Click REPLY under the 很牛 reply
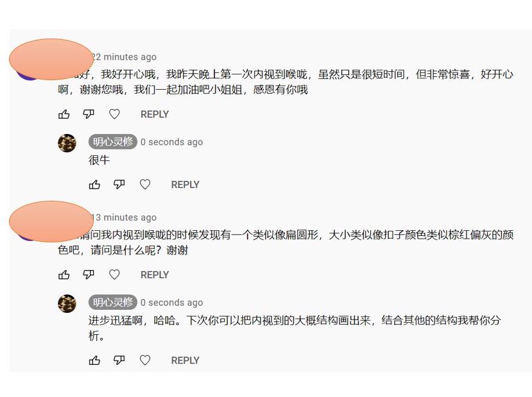 click(185, 185)
